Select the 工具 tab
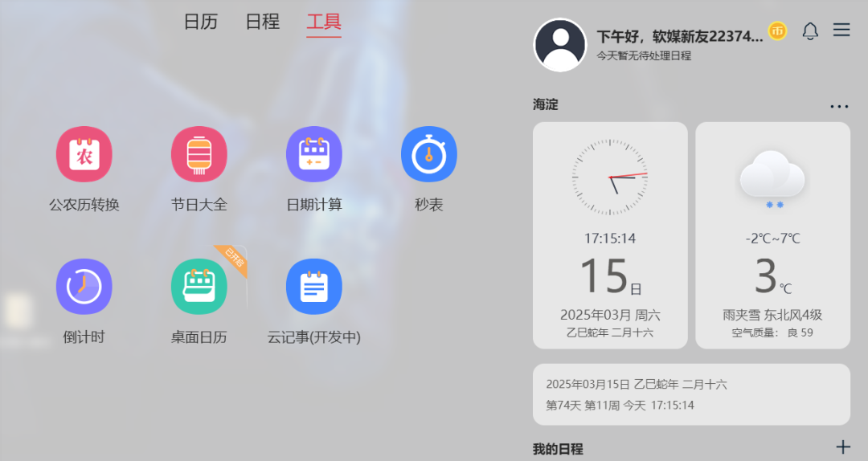The image size is (868, 461). 324,23
